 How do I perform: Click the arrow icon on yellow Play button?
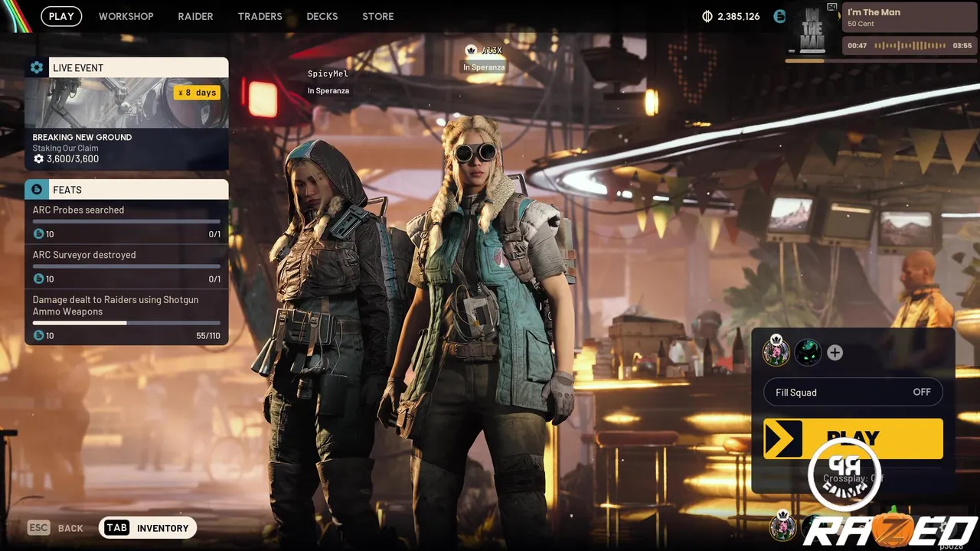tap(782, 439)
